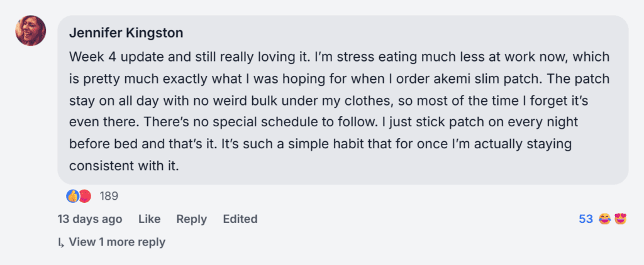The height and width of the screenshot is (265, 644).
Task: Click the red heart reaction icon
Action: 85,196
